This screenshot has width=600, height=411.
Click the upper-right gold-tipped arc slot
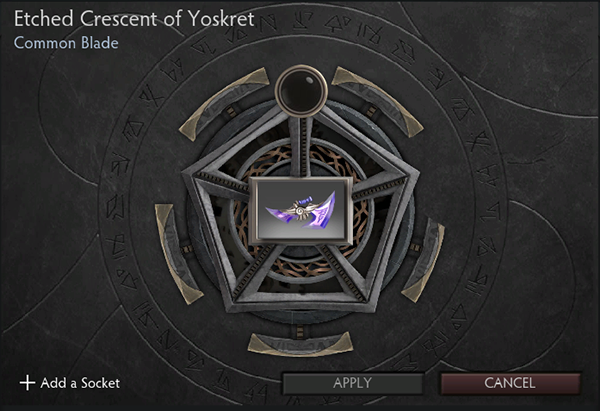(x=377, y=102)
